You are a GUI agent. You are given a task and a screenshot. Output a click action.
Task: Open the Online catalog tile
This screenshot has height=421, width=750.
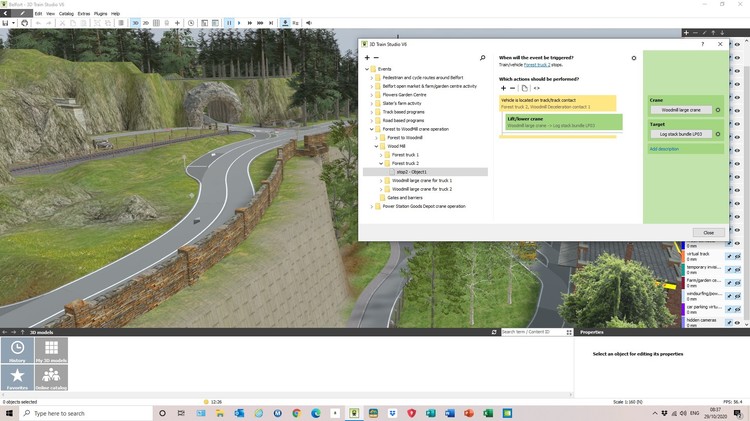tap(52, 377)
